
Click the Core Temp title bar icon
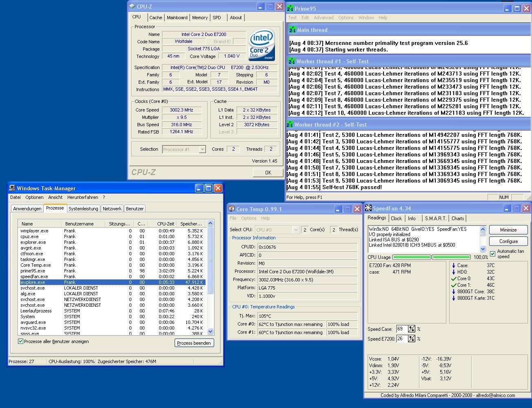pyautogui.click(x=232, y=209)
